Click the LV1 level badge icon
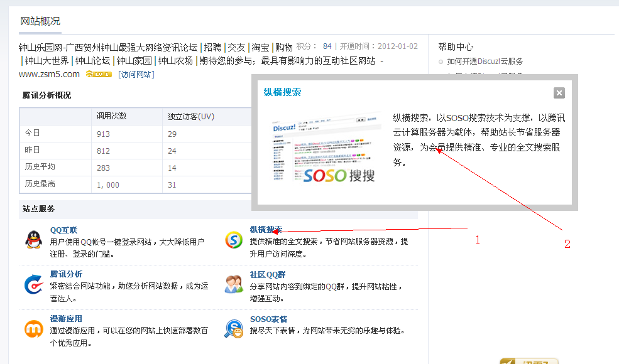Screen dimensions: 619x364 (99, 74)
